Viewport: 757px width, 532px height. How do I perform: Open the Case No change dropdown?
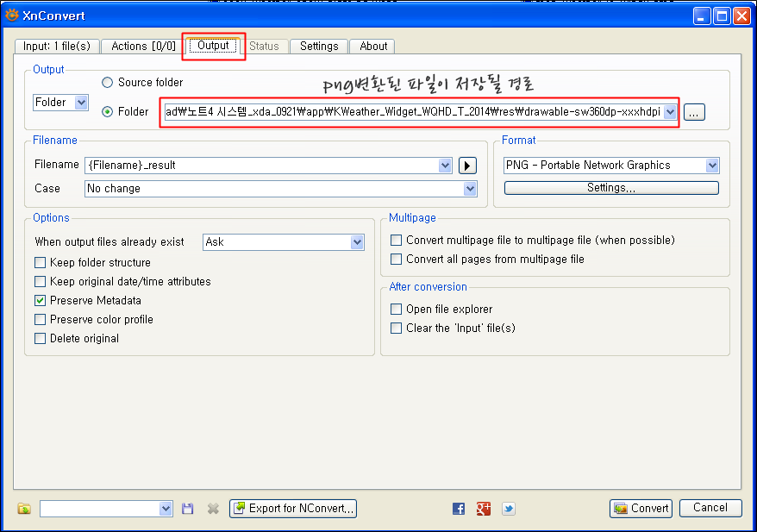coord(470,188)
